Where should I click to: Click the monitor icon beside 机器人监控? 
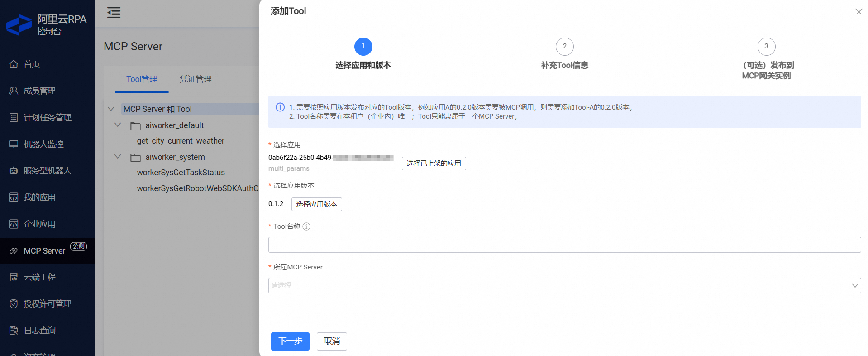pyautogui.click(x=14, y=144)
